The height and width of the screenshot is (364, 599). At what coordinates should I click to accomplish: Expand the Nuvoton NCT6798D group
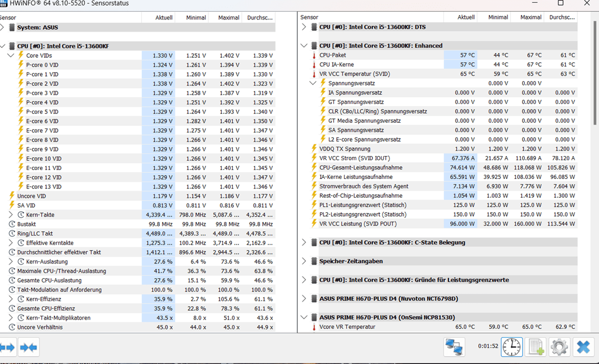(x=304, y=298)
